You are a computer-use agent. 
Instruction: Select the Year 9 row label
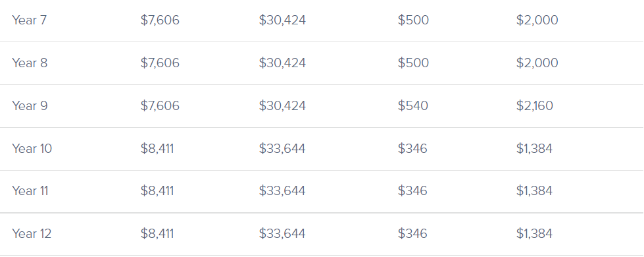click(30, 105)
